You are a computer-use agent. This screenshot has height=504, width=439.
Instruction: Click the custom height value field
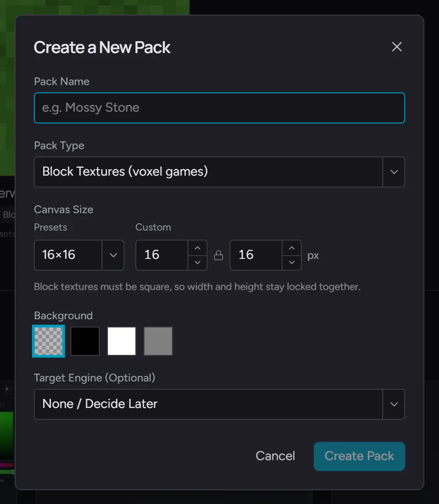coord(256,255)
